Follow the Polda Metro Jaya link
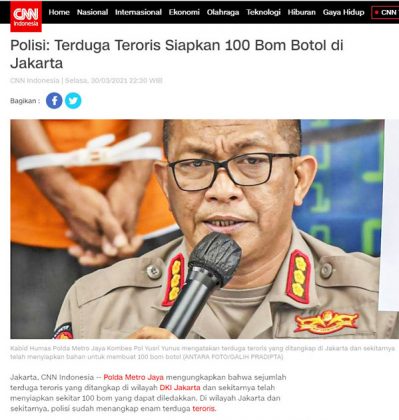399x420 pixels. tap(133, 377)
